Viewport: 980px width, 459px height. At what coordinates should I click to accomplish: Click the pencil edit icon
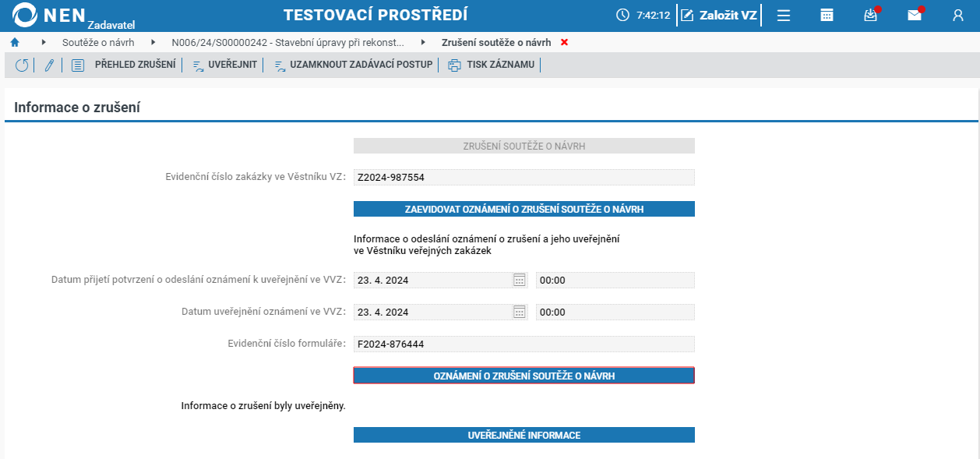[x=48, y=65]
